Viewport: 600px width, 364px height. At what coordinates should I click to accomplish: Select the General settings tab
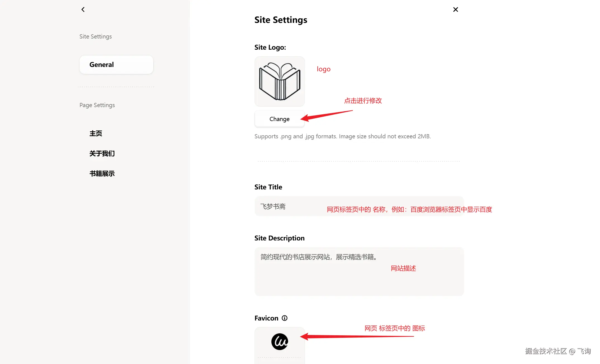coord(116,65)
